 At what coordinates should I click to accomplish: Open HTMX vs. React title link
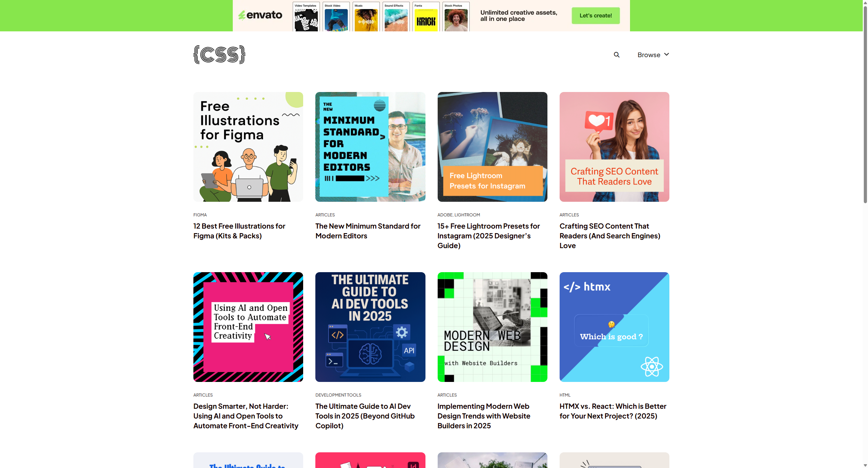tap(613, 411)
